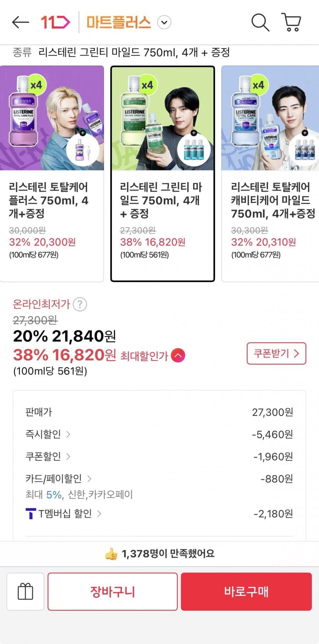Collapse the 최대할인가 price breakdown
The image size is (319, 644).
[x=178, y=355]
